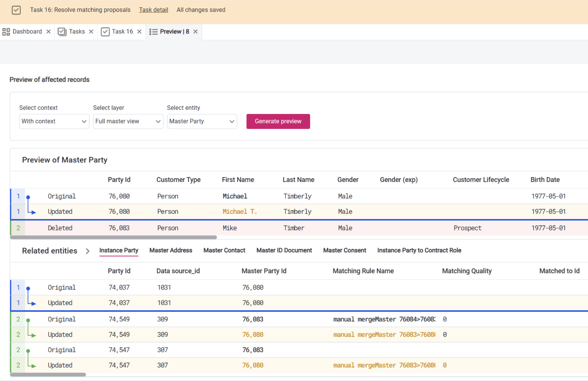Open the Select layer dropdown

click(x=128, y=121)
